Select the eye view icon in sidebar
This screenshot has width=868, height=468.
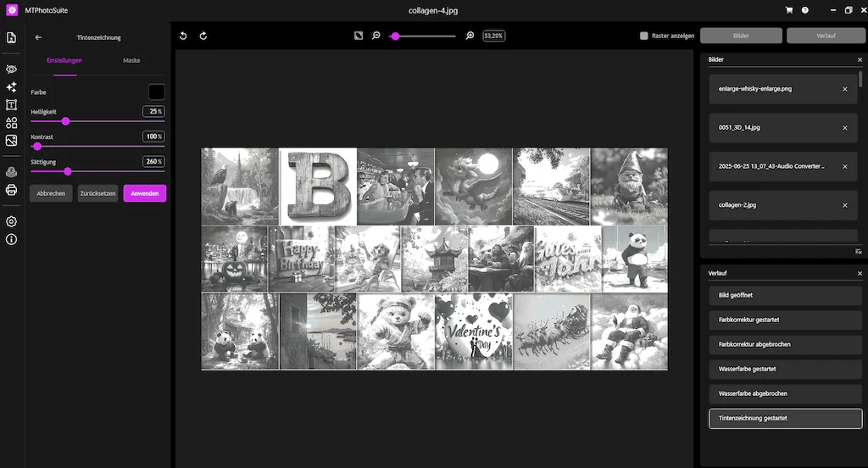(x=11, y=70)
